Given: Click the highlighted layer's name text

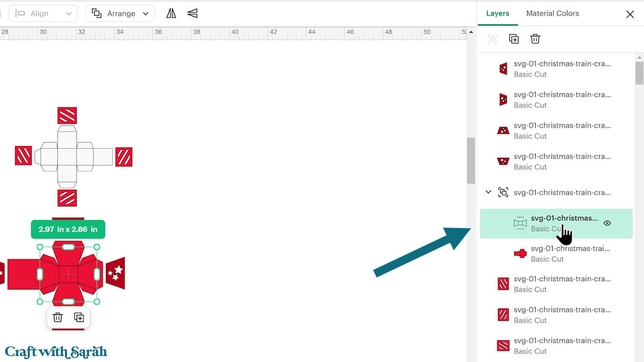Looking at the screenshot, I should (x=564, y=218).
